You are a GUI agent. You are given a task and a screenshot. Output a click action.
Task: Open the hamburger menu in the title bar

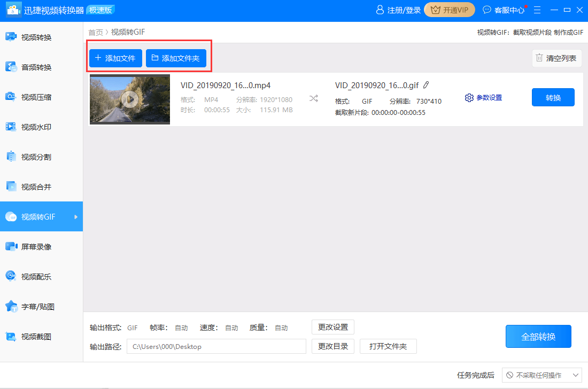pos(537,9)
